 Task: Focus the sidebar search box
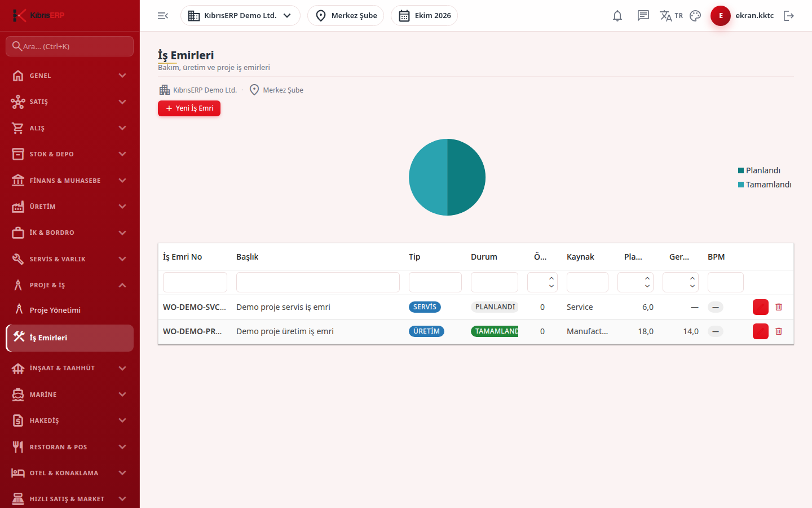[x=70, y=46]
